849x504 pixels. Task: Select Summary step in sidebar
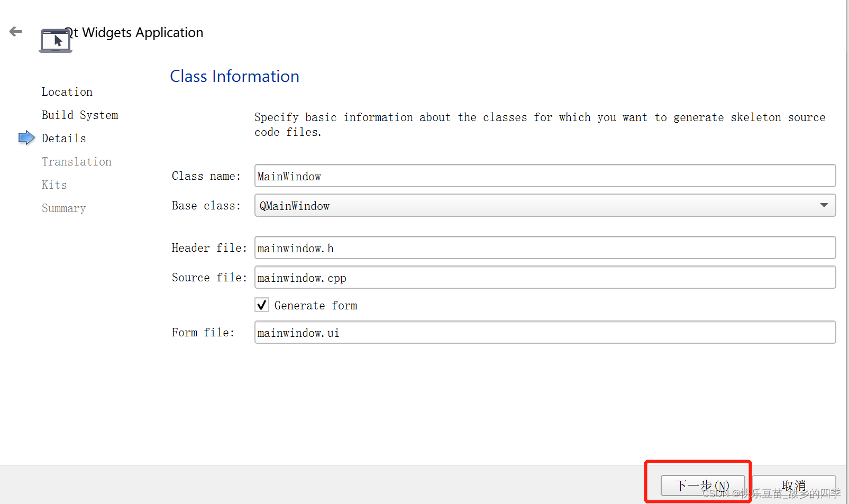tap(63, 208)
